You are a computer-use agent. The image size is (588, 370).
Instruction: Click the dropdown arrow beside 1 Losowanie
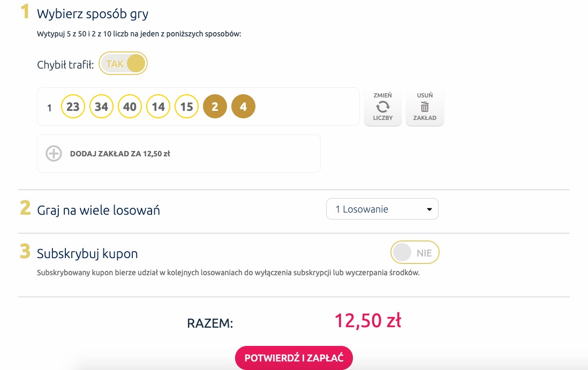[429, 209]
